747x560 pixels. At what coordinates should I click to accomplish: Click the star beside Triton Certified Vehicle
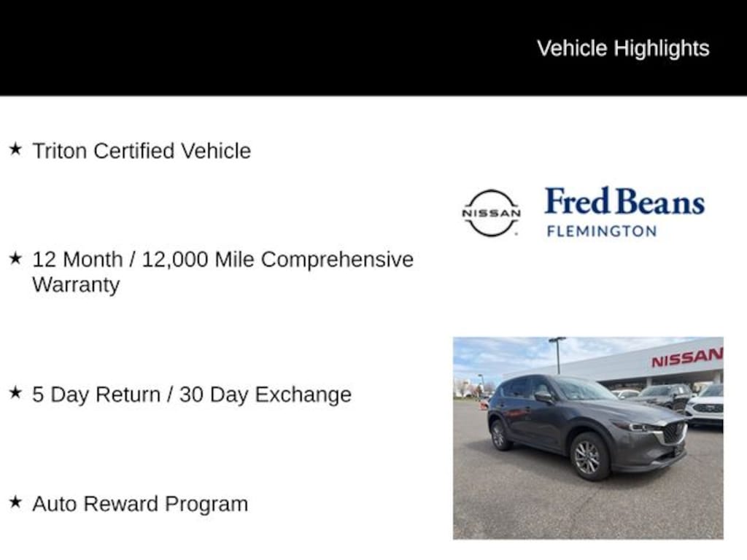(15, 149)
